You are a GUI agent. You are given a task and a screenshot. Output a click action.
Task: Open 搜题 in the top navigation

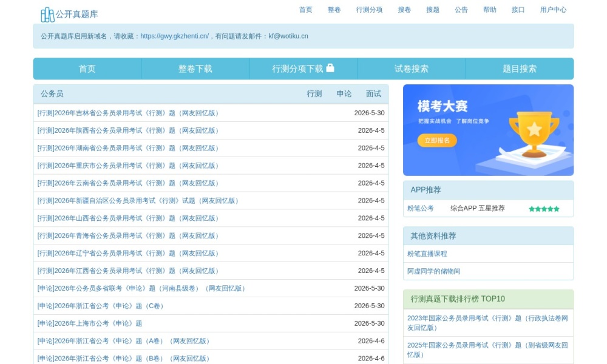(433, 10)
